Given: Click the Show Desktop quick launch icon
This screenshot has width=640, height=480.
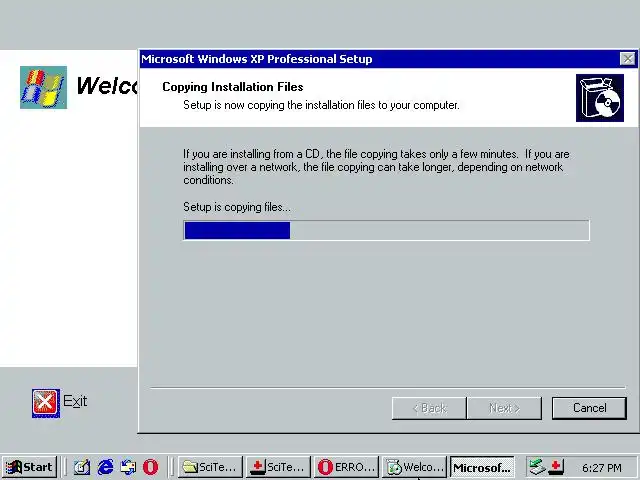Looking at the screenshot, I should 82,467.
